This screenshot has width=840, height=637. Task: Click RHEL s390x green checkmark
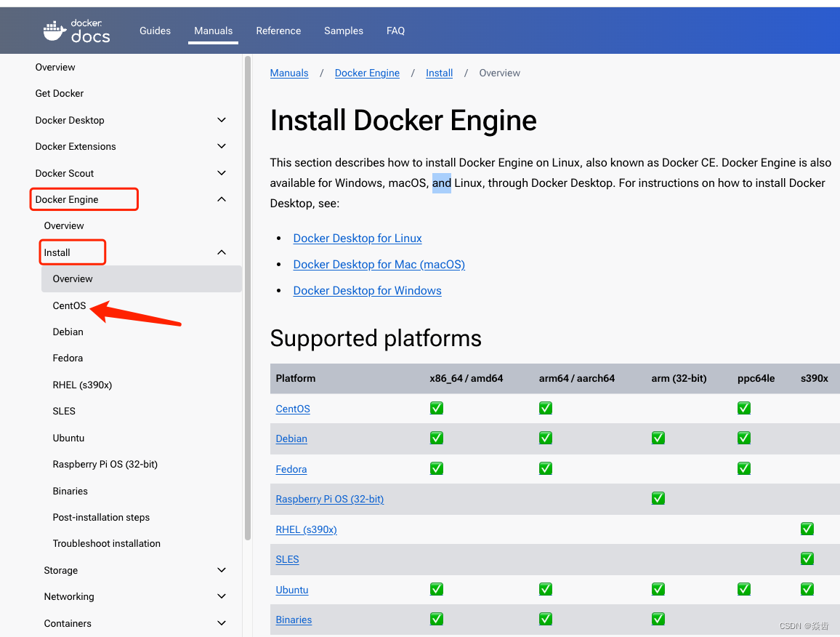tap(807, 529)
